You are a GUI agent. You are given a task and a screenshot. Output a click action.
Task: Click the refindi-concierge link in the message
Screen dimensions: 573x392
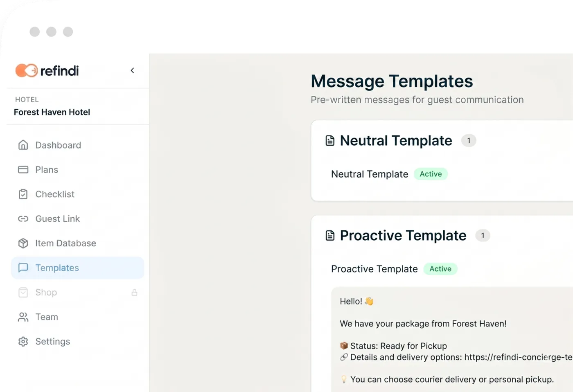pyautogui.click(x=519, y=357)
